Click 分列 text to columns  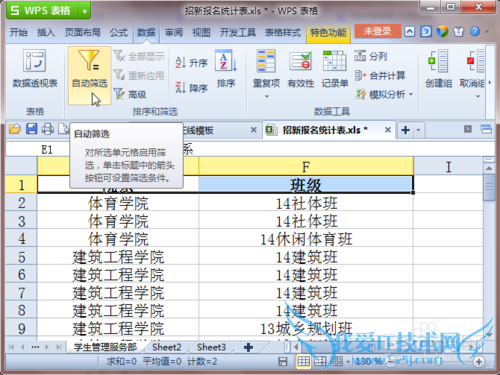click(371, 56)
